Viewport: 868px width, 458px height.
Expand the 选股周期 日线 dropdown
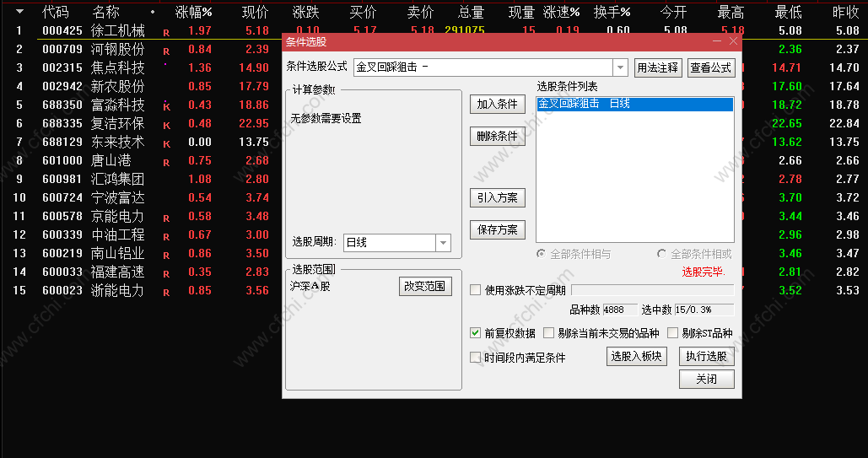click(443, 243)
